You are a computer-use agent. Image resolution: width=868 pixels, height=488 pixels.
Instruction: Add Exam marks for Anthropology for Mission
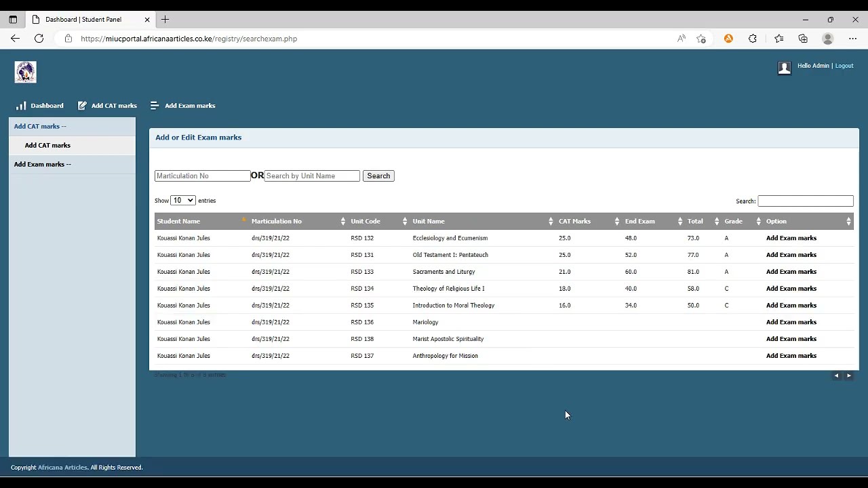791,356
